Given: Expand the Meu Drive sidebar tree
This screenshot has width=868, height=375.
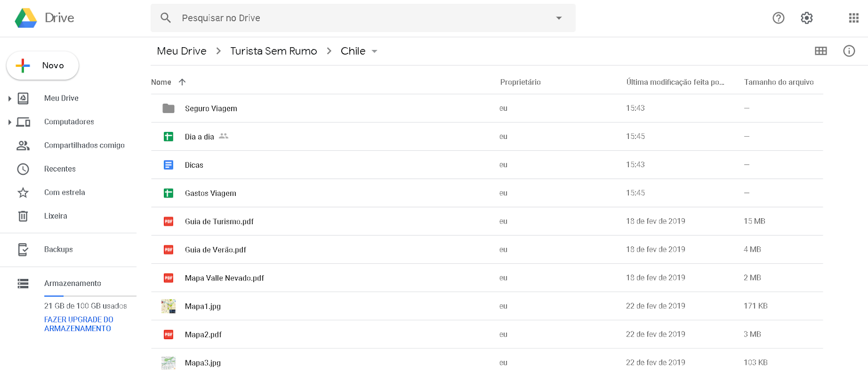Looking at the screenshot, I should (x=9, y=98).
